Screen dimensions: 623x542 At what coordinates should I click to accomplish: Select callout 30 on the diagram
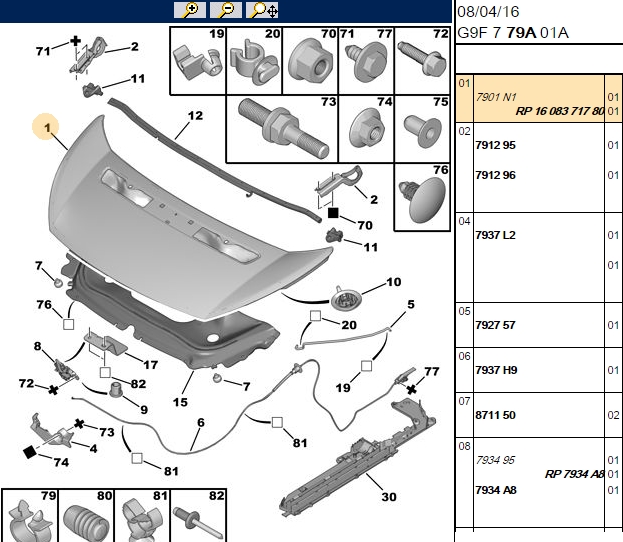coord(389,497)
